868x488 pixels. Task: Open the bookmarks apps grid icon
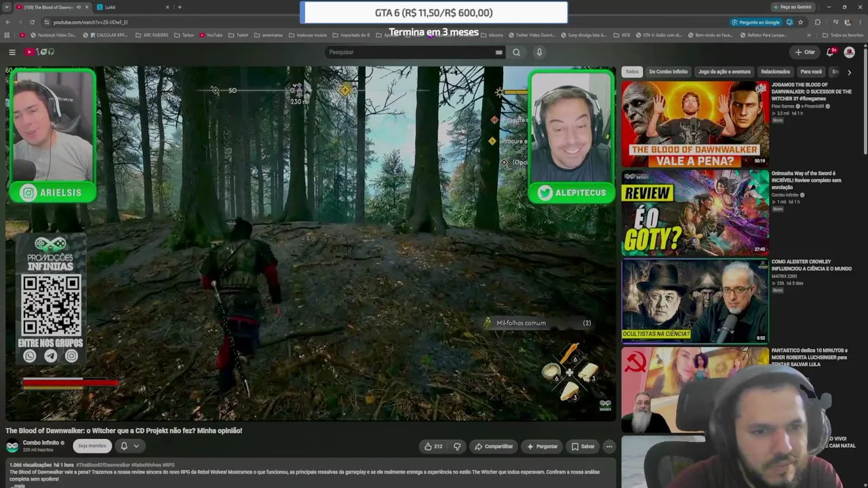coord(7,35)
